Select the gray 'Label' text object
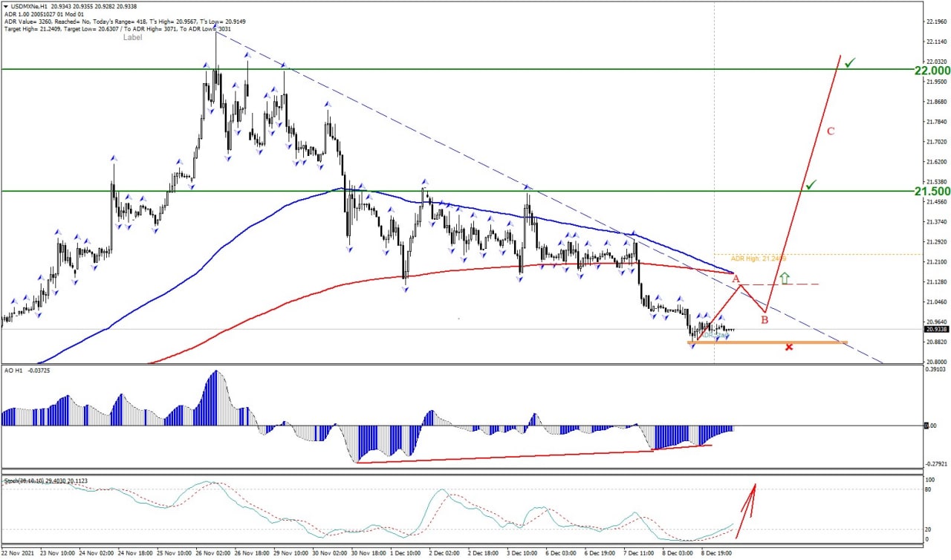 132,37
